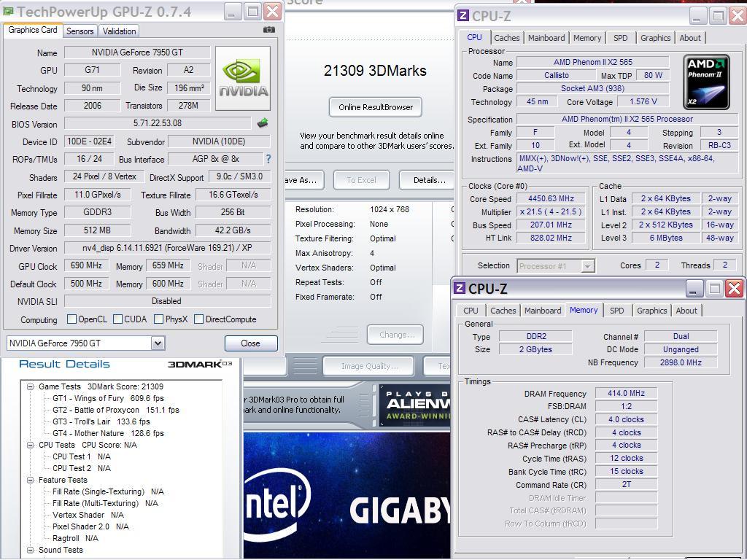
Task: Collapse the Game Tests tree node
Action: click(30, 386)
